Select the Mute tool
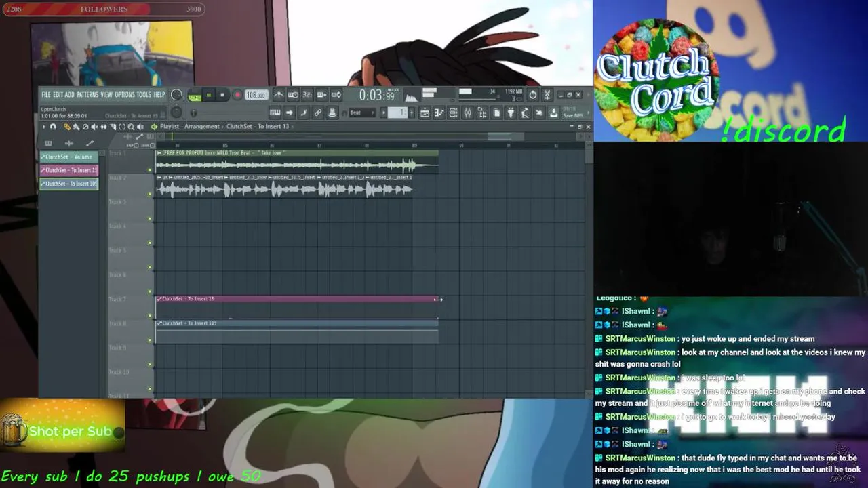 94,127
